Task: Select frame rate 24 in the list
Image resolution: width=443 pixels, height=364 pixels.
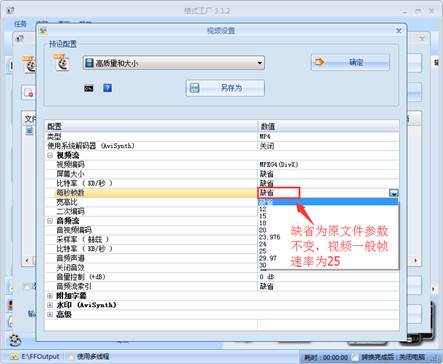Action: point(263,244)
